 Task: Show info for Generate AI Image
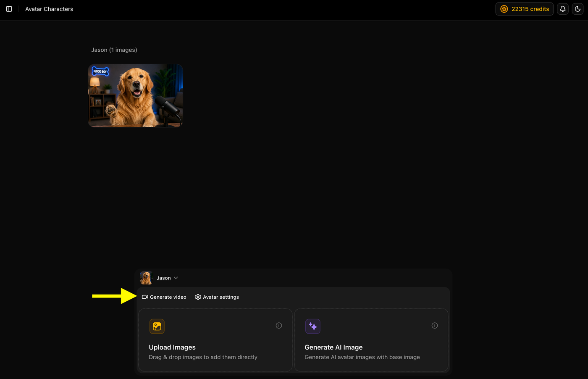pos(435,326)
